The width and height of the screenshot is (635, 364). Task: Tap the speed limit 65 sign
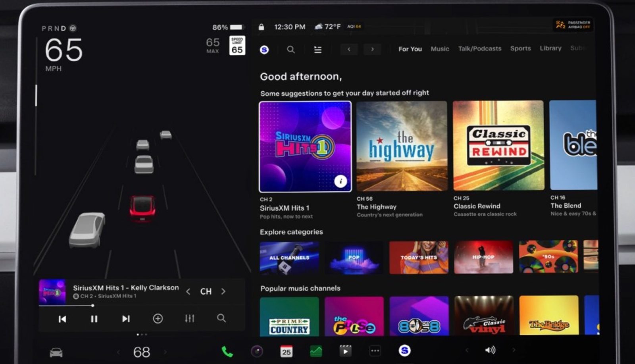(237, 45)
